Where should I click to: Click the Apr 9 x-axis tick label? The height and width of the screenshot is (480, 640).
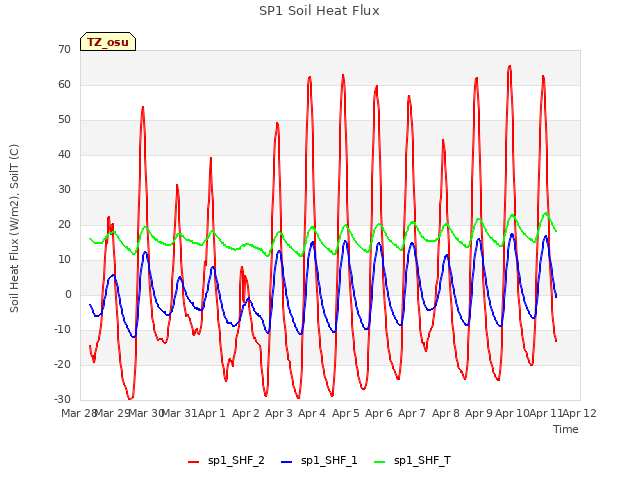point(479,413)
